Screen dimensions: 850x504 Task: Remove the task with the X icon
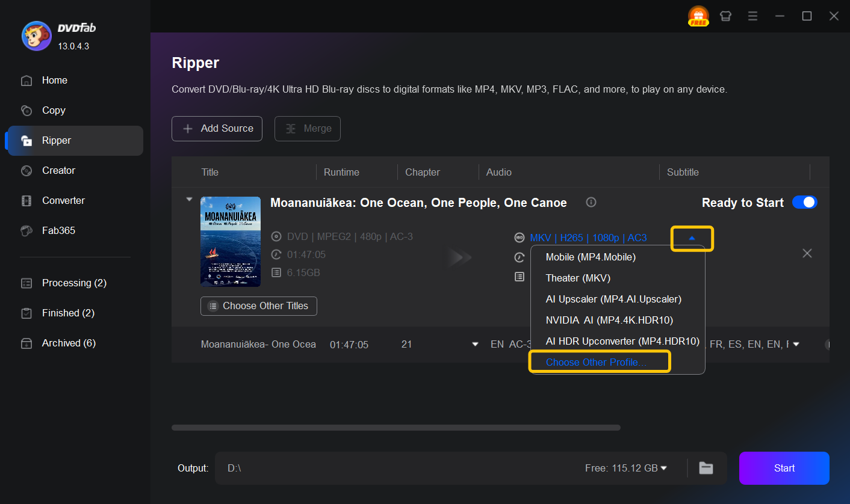[x=807, y=253]
